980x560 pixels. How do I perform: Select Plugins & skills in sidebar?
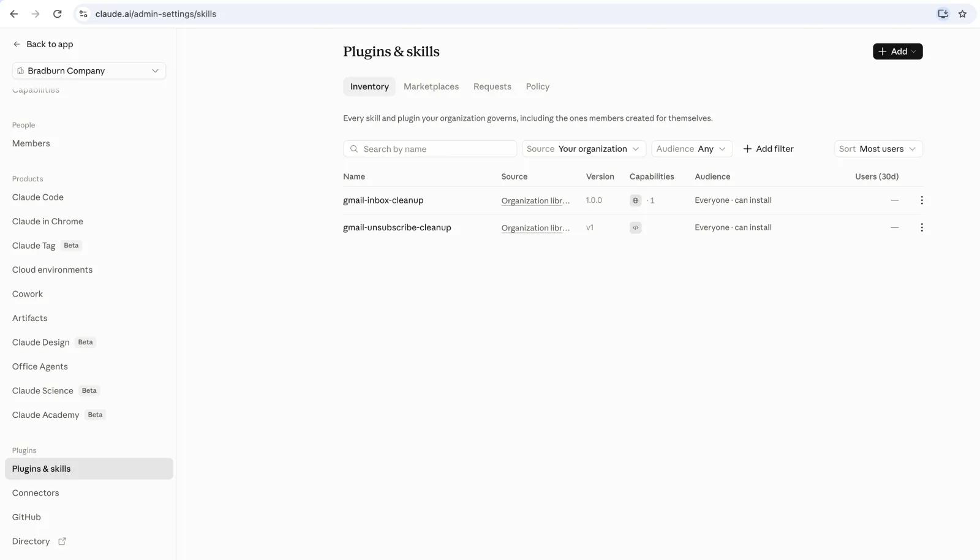tap(89, 469)
